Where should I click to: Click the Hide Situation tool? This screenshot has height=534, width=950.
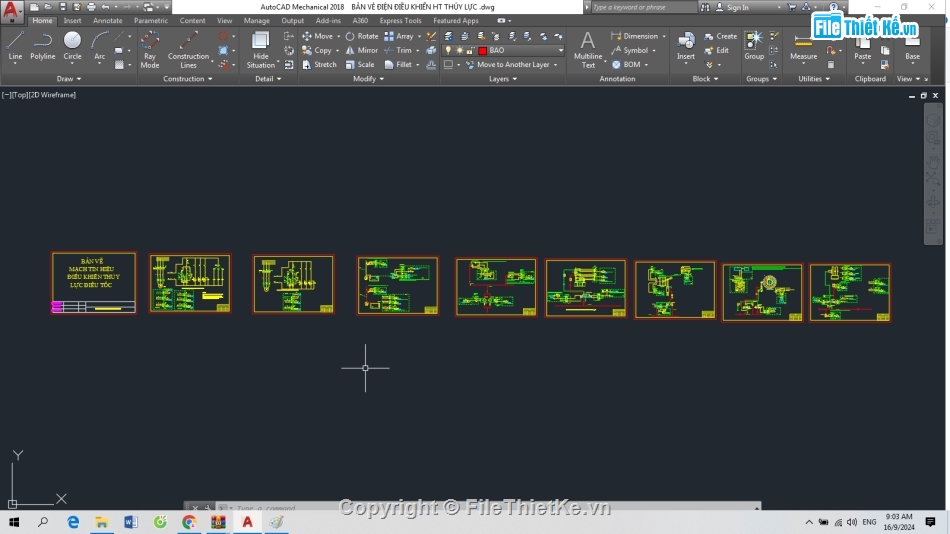pyautogui.click(x=261, y=50)
